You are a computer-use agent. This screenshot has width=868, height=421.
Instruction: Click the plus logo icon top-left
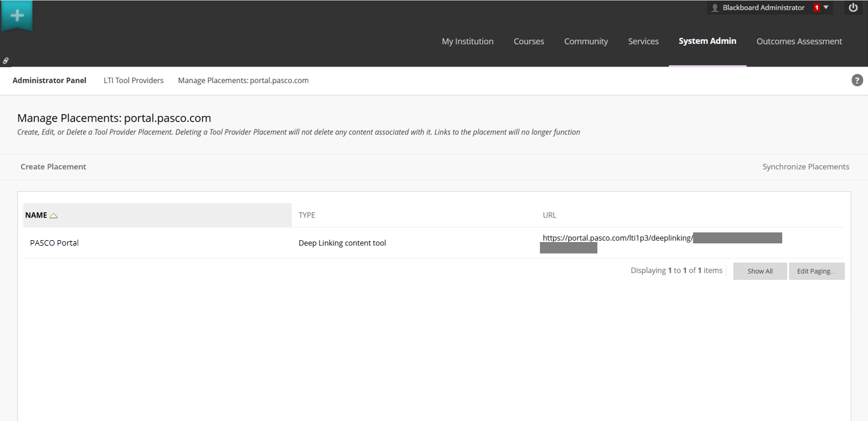(16, 15)
